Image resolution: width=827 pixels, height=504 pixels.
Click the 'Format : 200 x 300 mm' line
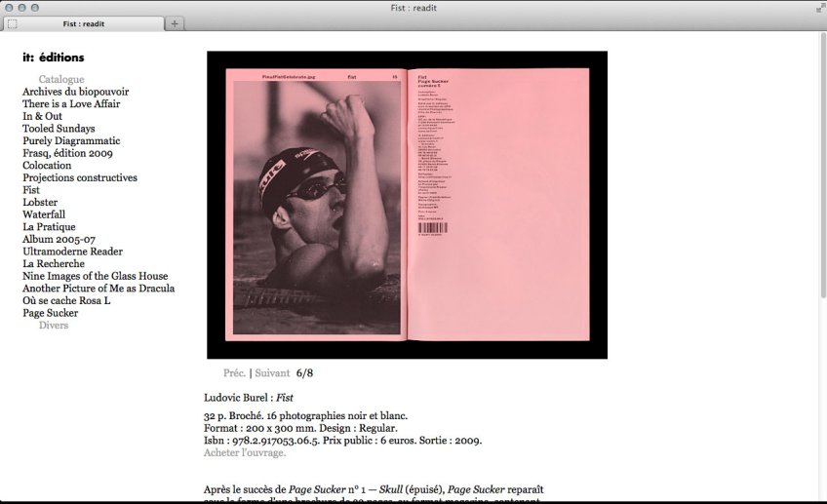pyautogui.click(x=300, y=428)
